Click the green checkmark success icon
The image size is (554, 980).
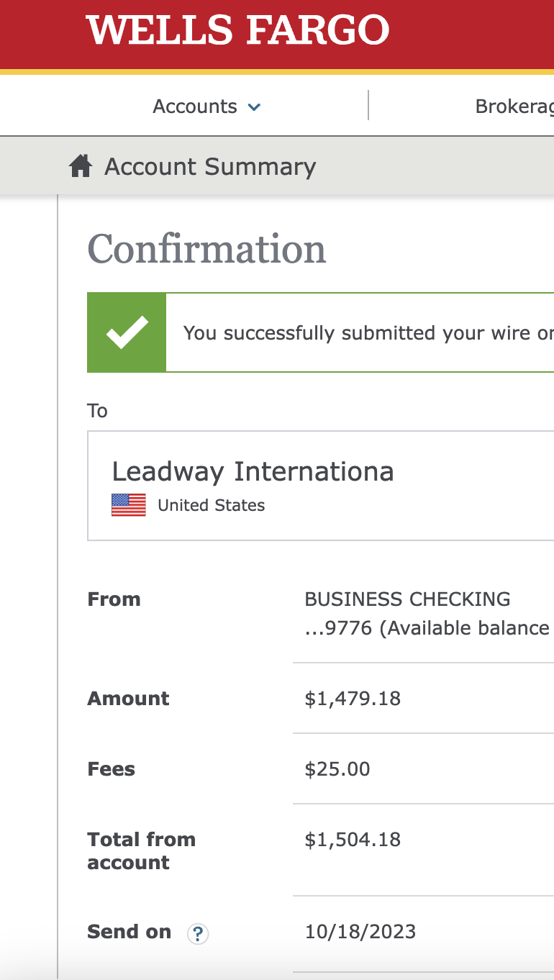[x=127, y=332]
